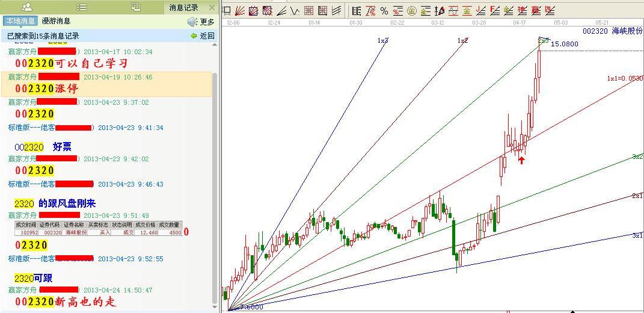Select the circled 金 golden tool

click(411, 11)
